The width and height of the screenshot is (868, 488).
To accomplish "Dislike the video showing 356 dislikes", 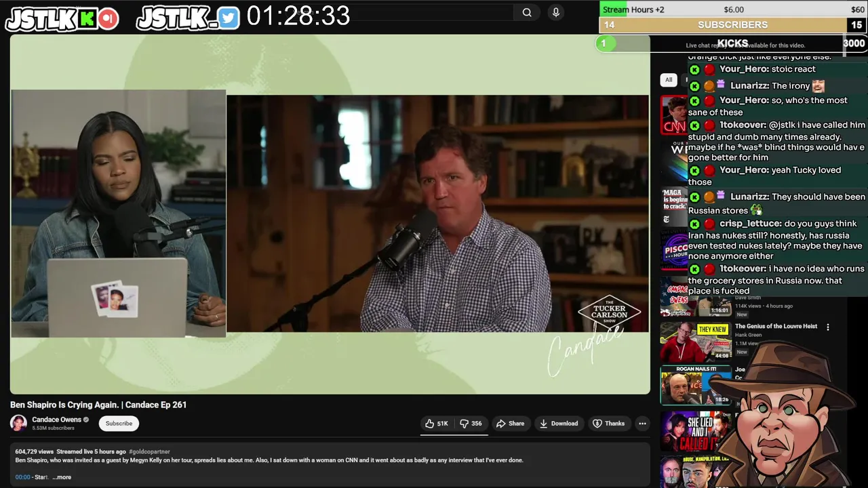I will point(471,424).
